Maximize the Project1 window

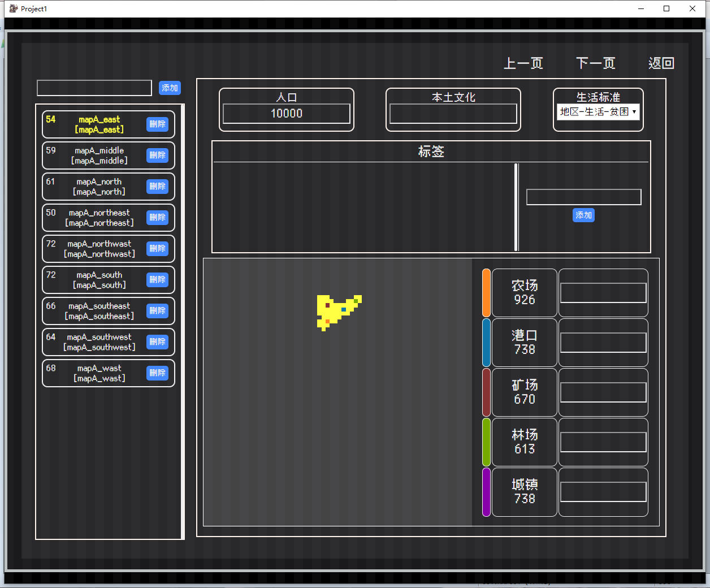click(666, 8)
